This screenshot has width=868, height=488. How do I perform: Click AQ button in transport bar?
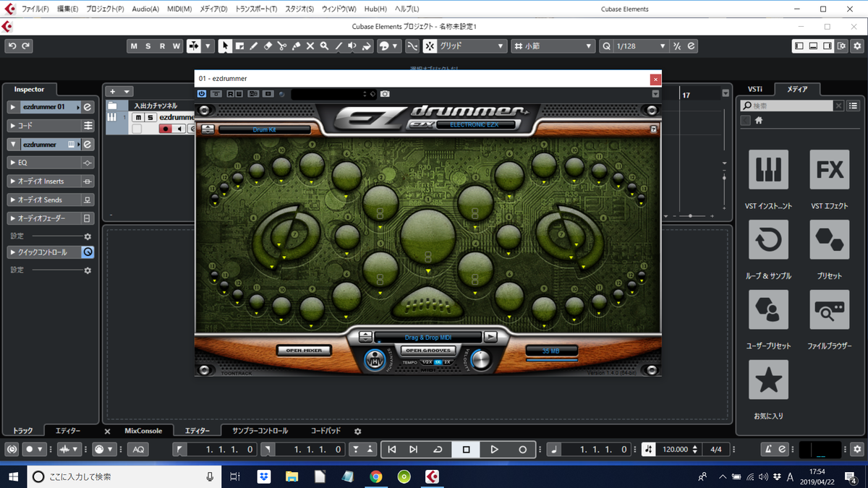pos(137,449)
